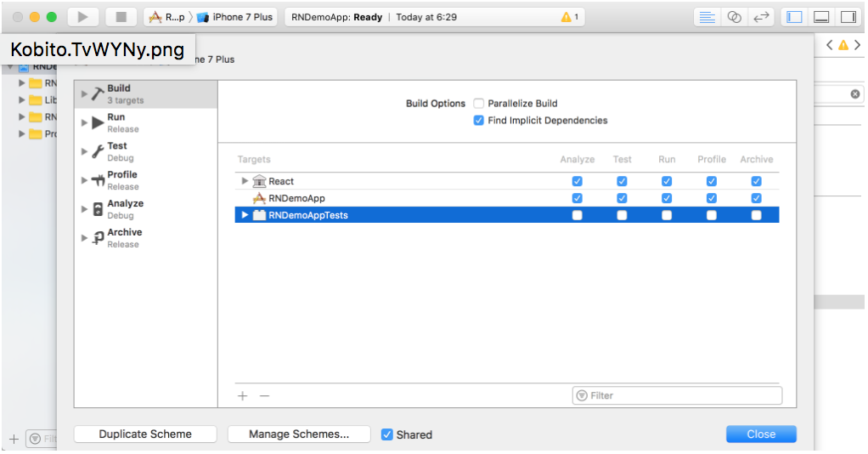Click the Profile instrument icon
The height and width of the screenshot is (454, 868).
[98, 180]
